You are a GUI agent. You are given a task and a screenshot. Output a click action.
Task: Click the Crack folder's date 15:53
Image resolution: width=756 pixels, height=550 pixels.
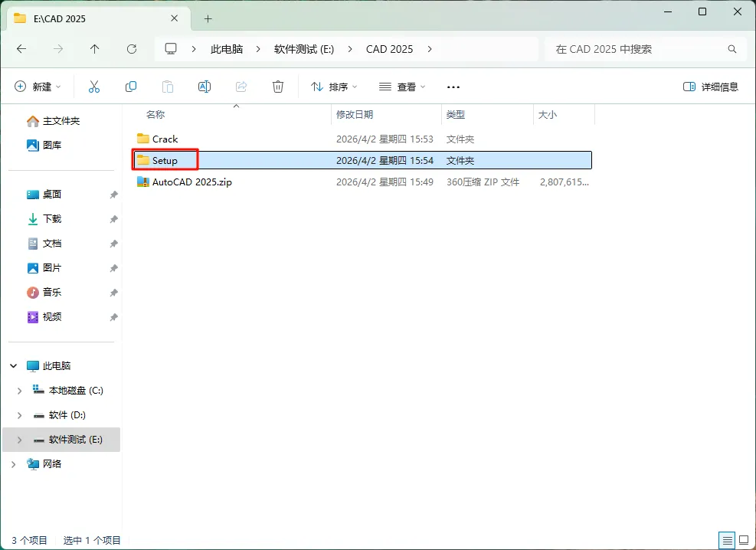385,139
